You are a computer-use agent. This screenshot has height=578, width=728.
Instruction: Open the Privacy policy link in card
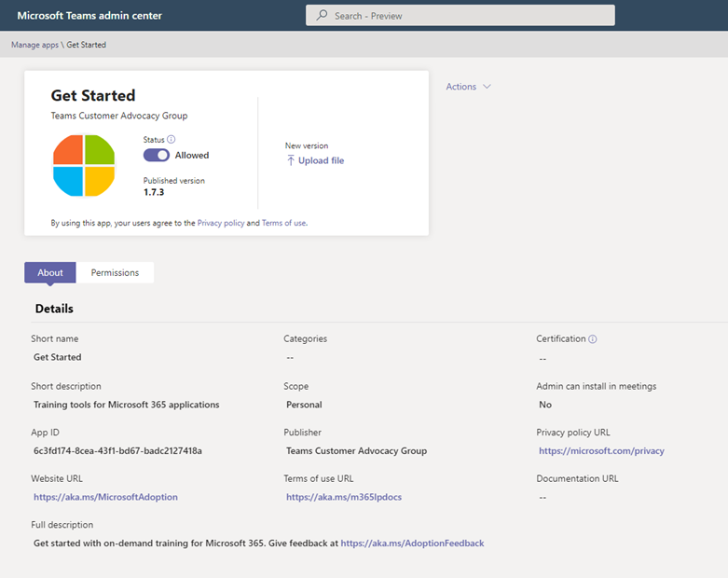click(221, 223)
